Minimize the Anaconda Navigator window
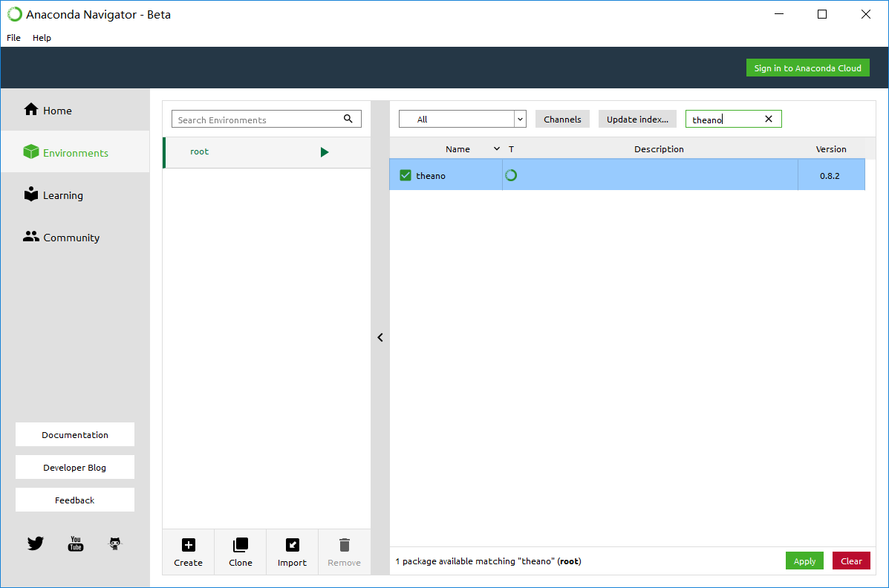This screenshot has height=588, width=889. [779, 14]
